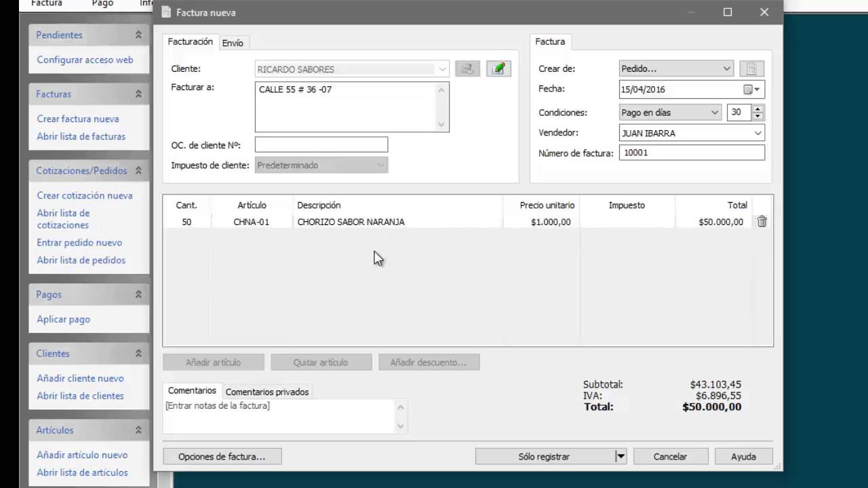Open the Vendedor dropdown

click(758, 133)
